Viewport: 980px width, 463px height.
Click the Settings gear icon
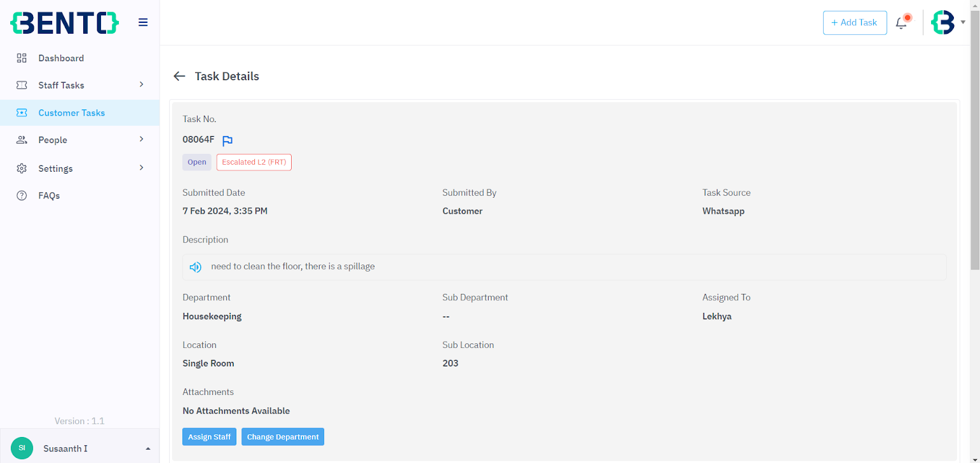(22, 169)
